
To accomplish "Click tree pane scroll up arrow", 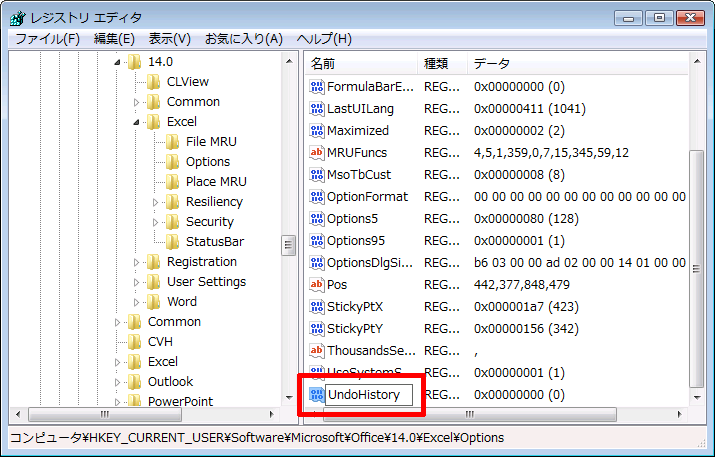I will pos(289,61).
